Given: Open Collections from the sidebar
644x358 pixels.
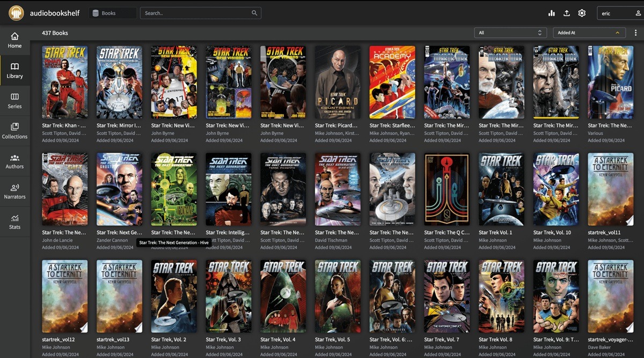Looking at the screenshot, I should point(14,130).
